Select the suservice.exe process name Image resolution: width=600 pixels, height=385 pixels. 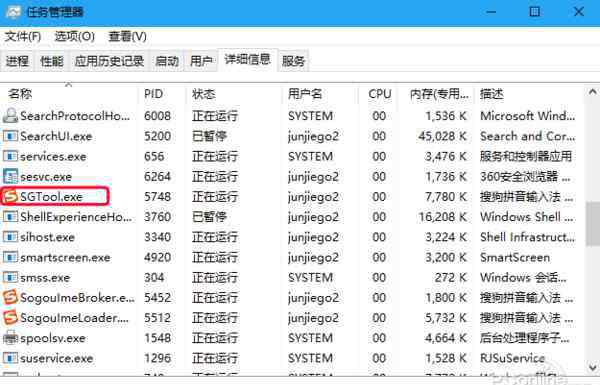(57, 358)
